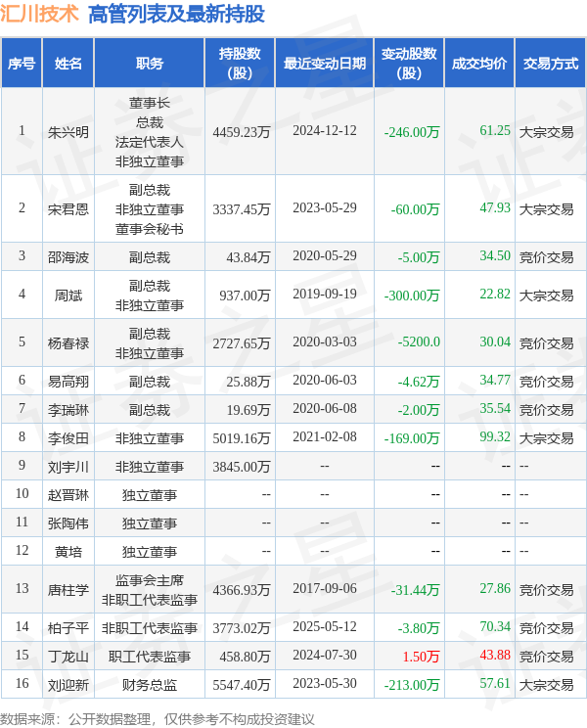Click the date 2025-05-12

click(325, 626)
